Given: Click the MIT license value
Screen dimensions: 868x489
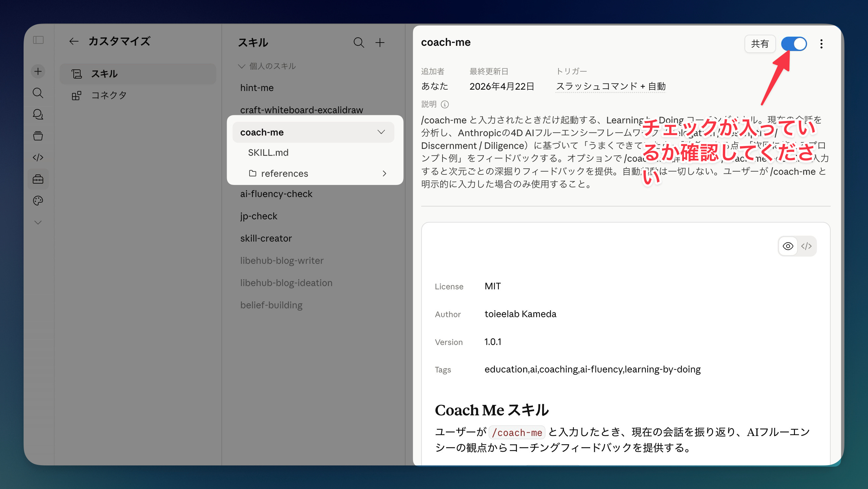Looking at the screenshot, I should click(x=493, y=286).
